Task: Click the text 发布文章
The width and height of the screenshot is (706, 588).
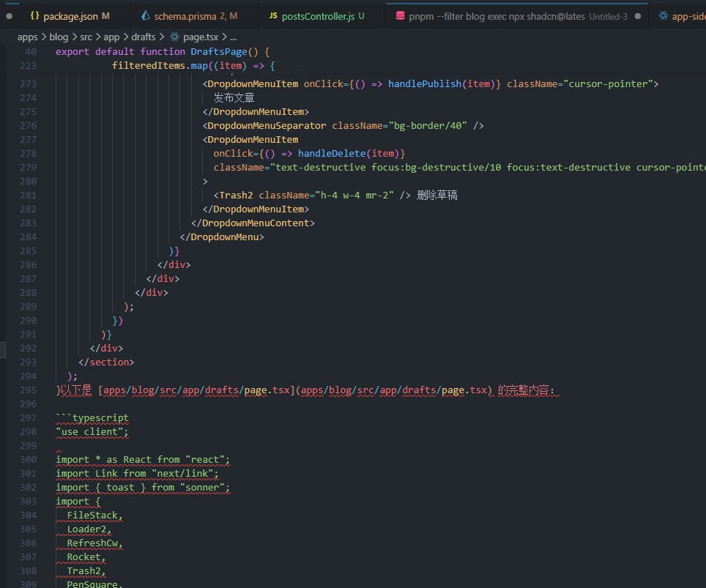Action: click(234, 97)
